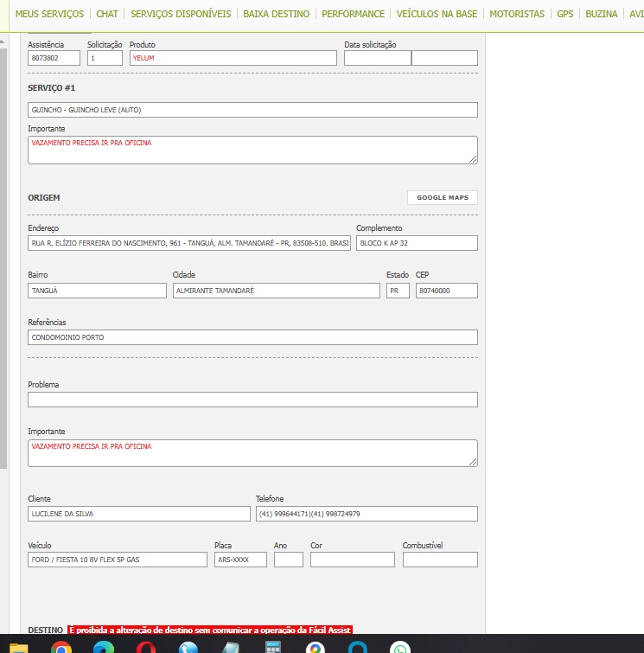Click the Importante textarea under SERVIÇO #1
The image size is (644, 653).
(x=252, y=150)
